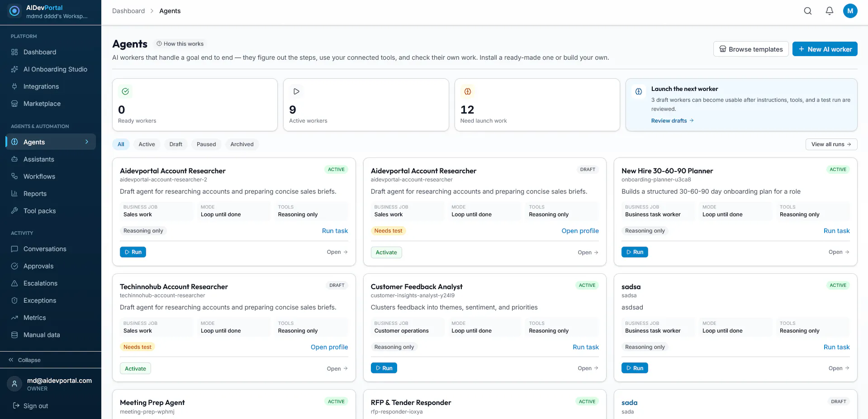
Task: Click the Ready workers check icon
Action: click(125, 91)
